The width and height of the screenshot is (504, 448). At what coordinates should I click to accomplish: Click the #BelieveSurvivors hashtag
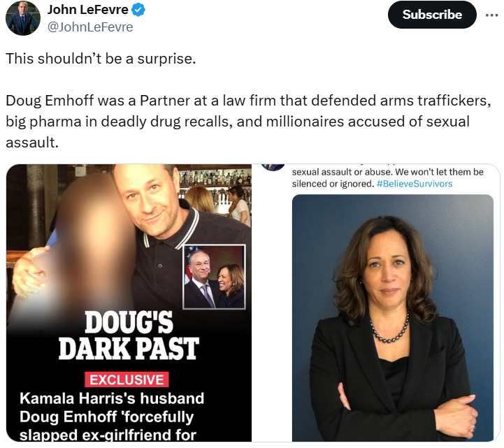[x=415, y=184]
